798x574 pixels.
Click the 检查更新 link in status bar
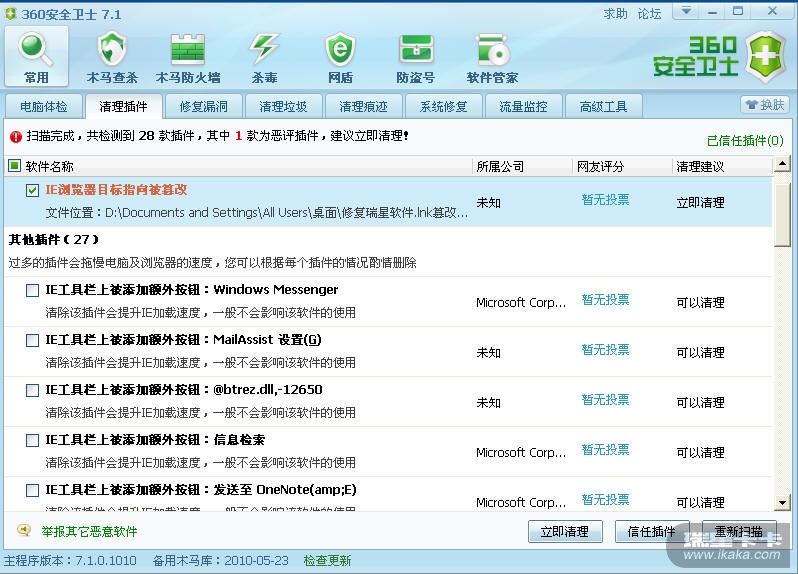327,560
